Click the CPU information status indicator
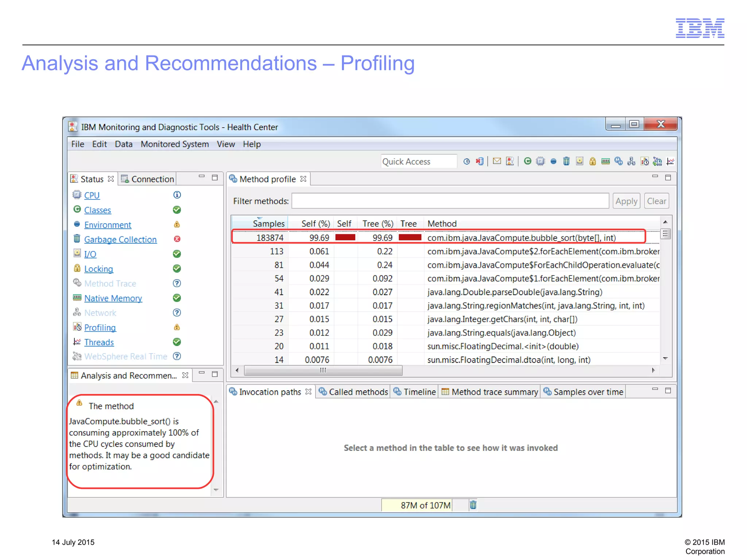This screenshot has height=560, width=747. pyautogui.click(x=177, y=195)
